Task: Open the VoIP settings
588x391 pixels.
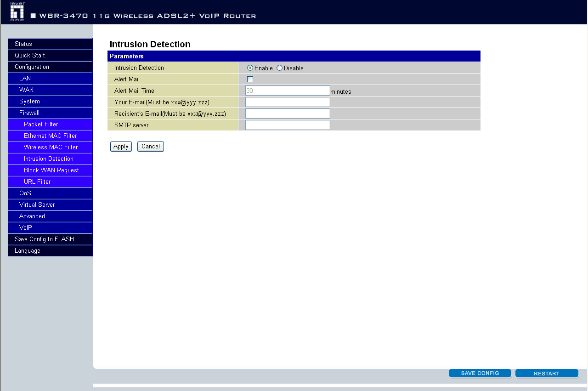Action: [x=50, y=228]
